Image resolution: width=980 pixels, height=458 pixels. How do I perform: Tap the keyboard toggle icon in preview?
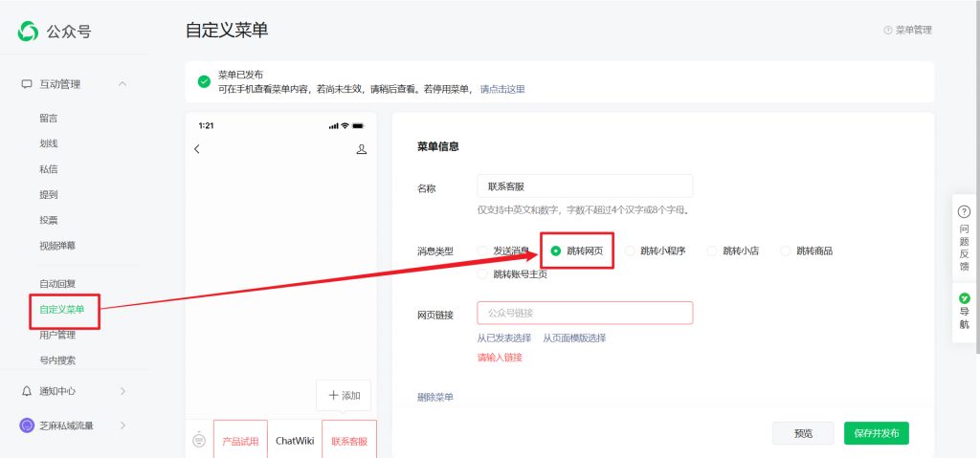click(x=199, y=439)
